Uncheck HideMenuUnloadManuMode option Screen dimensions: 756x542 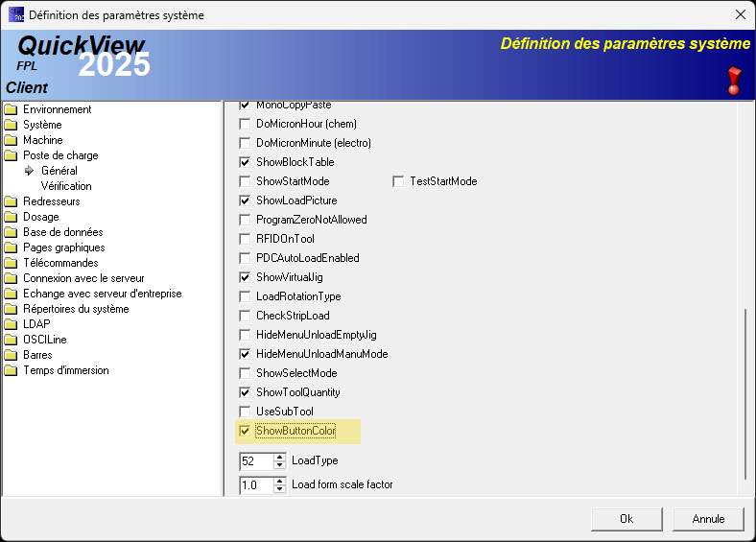point(245,354)
